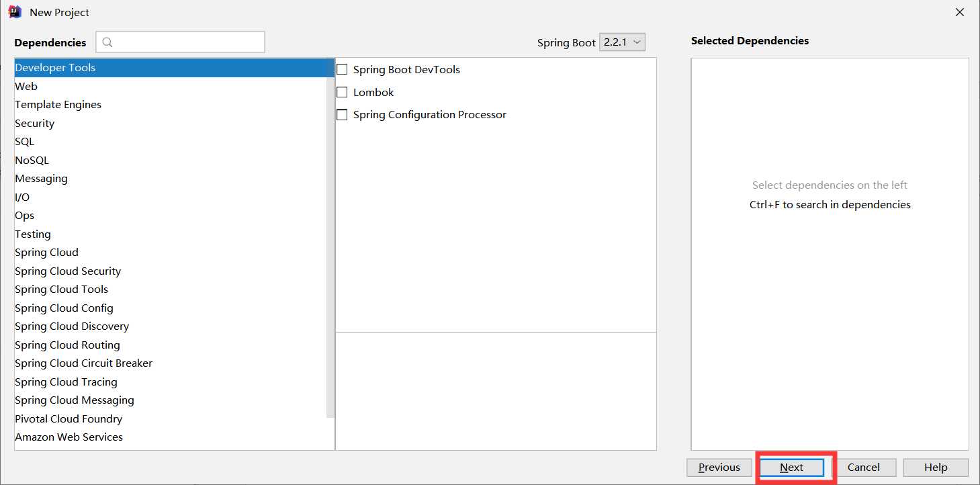980x485 pixels.
Task: Open the Security category
Action: pos(171,123)
